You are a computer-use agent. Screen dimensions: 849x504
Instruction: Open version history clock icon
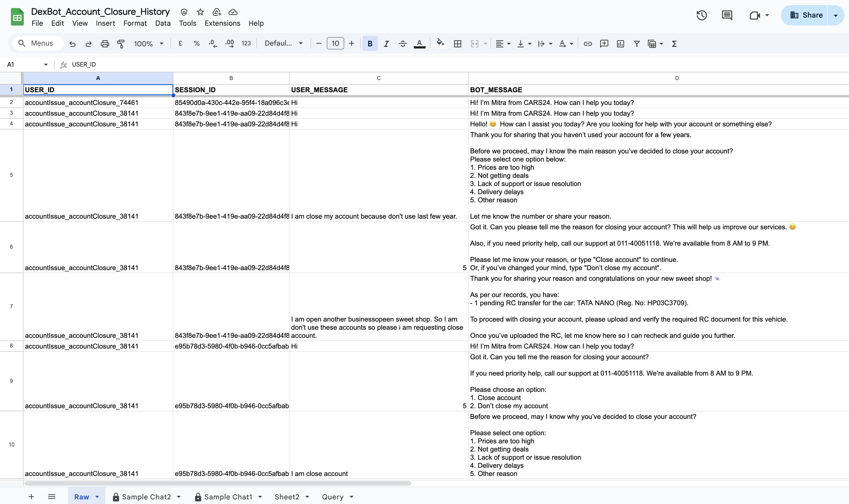(x=702, y=15)
